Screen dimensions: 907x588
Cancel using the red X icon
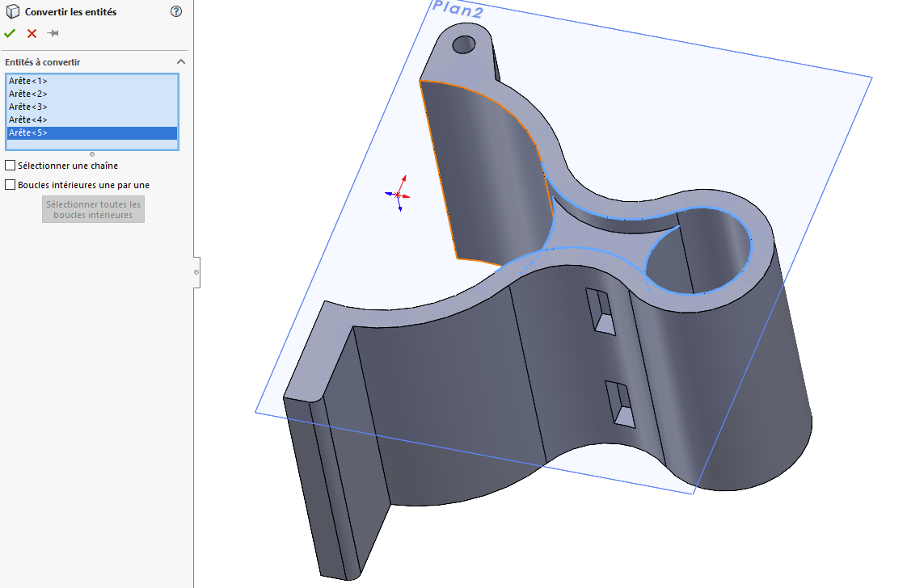pos(32,34)
